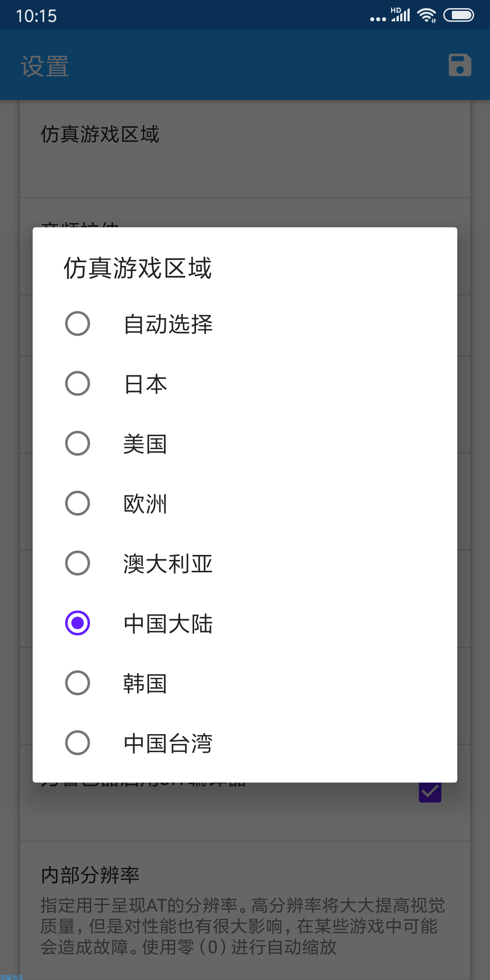Screen dimensions: 490x980
Task: Tap the 仿真游戏区域 dialog title
Action: (137, 268)
